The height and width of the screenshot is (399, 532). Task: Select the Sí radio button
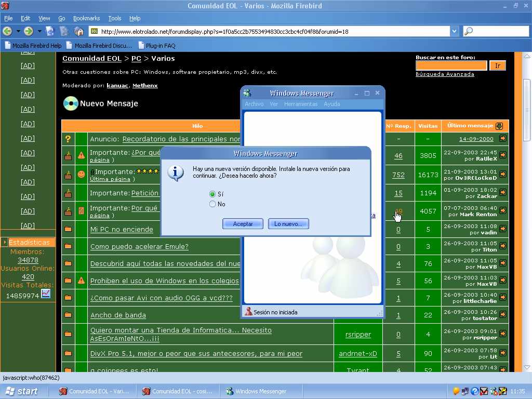click(x=212, y=194)
